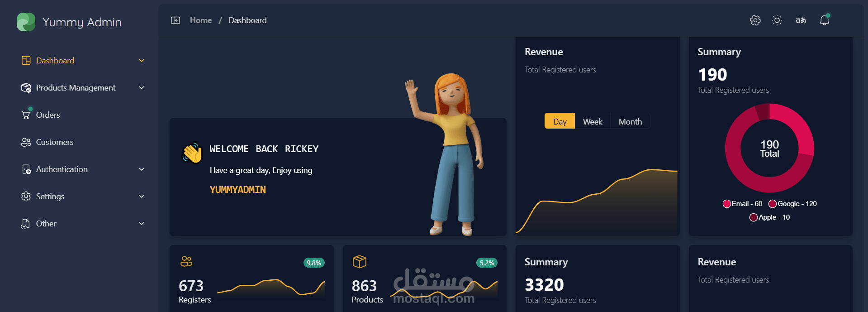Screen dimensions: 868x312
Task: Collapse sidebar with the panel toggle icon
Action: click(175, 20)
